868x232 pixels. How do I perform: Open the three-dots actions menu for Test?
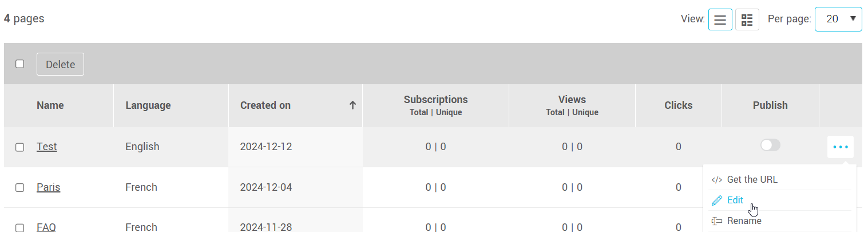click(840, 147)
